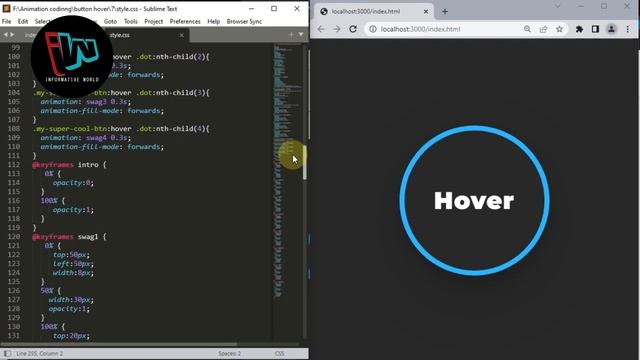Toggle the Chrome side panel
This screenshot has height=360, width=640.
(x=595, y=29)
